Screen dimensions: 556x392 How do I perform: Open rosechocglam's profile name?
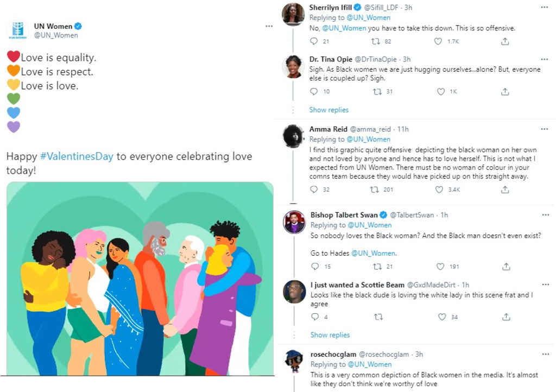coord(333,355)
